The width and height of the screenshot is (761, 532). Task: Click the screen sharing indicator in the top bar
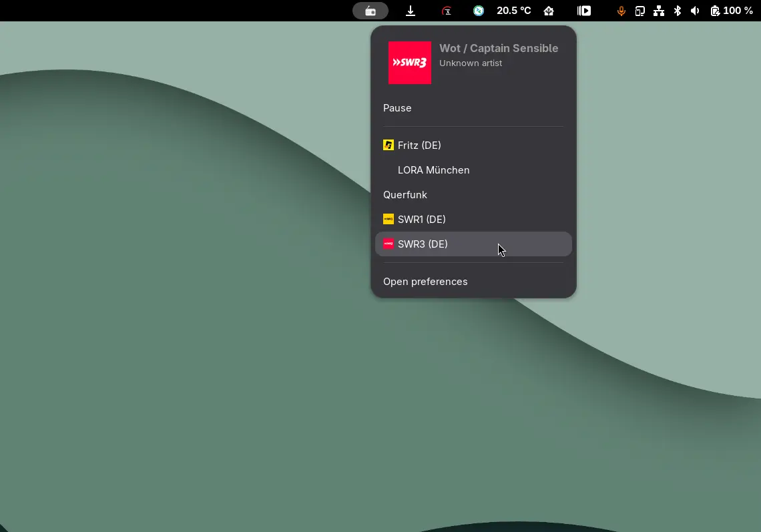click(x=640, y=10)
